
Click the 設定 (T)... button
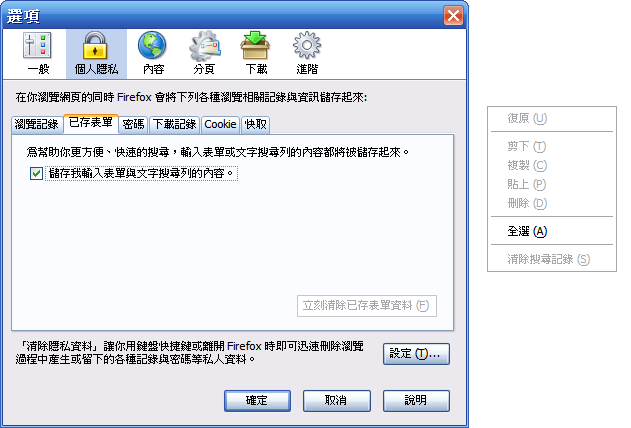pyautogui.click(x=416, y=354)
